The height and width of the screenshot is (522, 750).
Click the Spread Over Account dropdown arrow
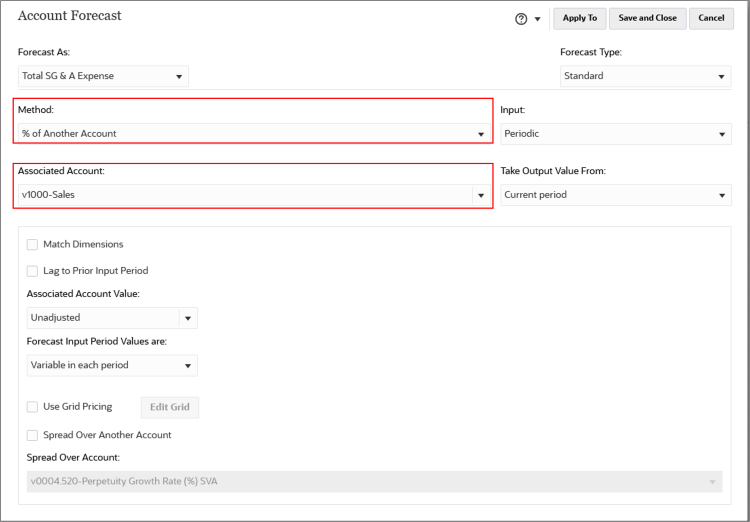713,483
